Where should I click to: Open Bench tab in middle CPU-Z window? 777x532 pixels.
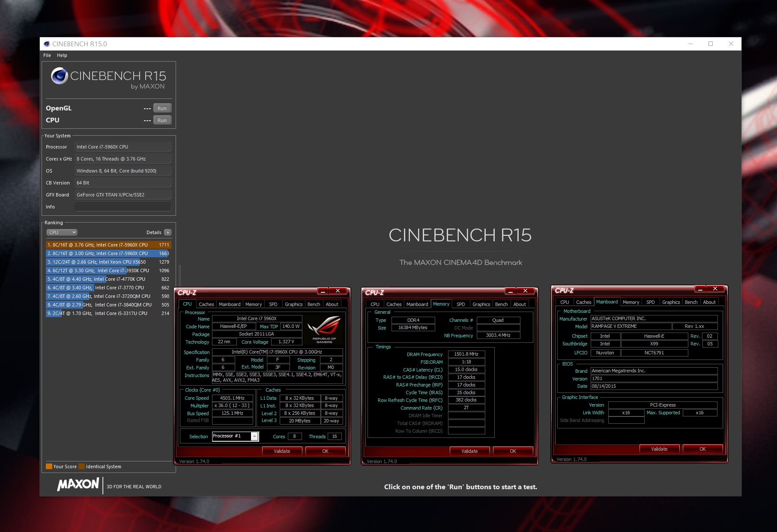pyautogui.click(x=502, y=304)
